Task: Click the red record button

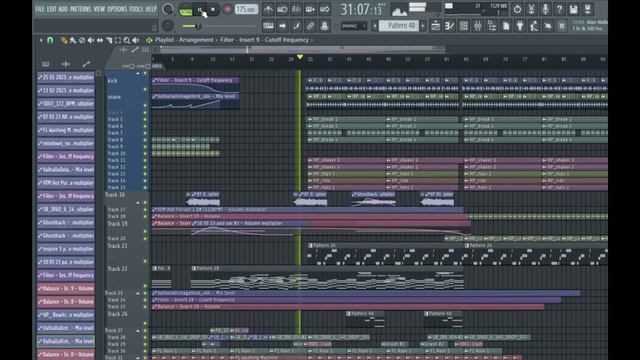Action: 228,9
